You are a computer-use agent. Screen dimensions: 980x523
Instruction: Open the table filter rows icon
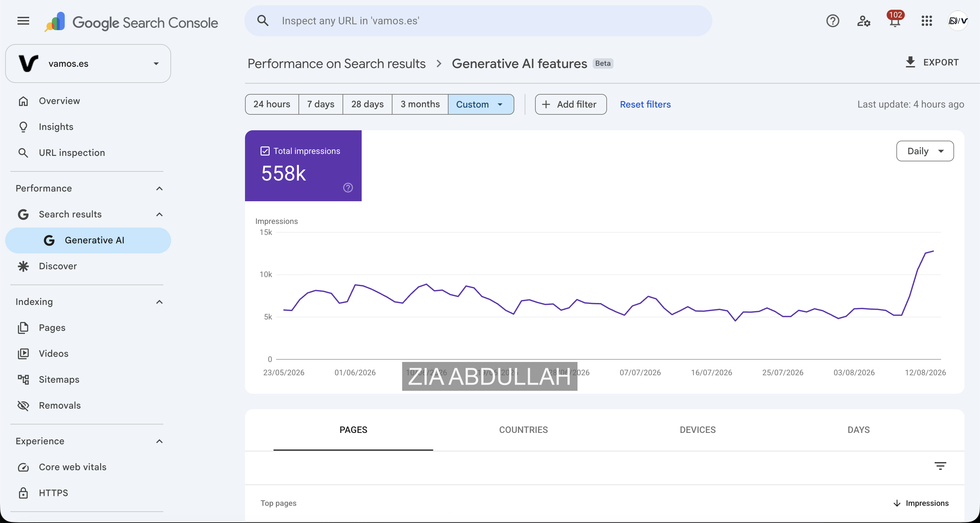coord(940,466)
